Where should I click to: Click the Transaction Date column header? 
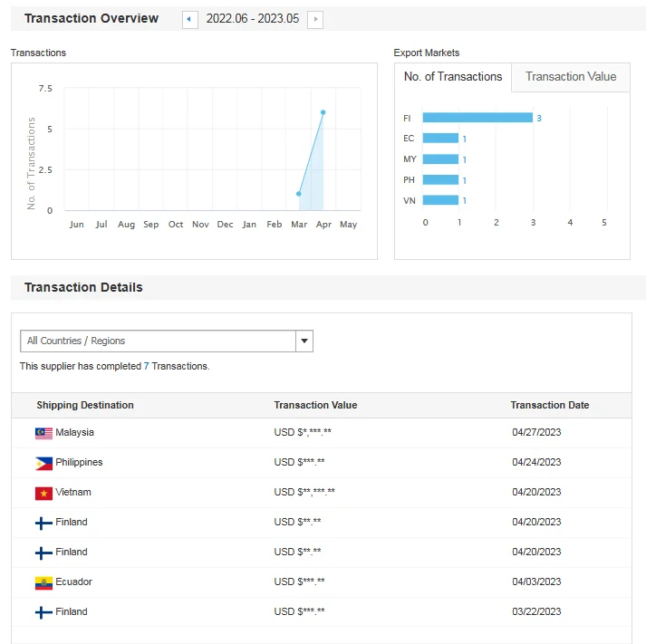point(549,405)
